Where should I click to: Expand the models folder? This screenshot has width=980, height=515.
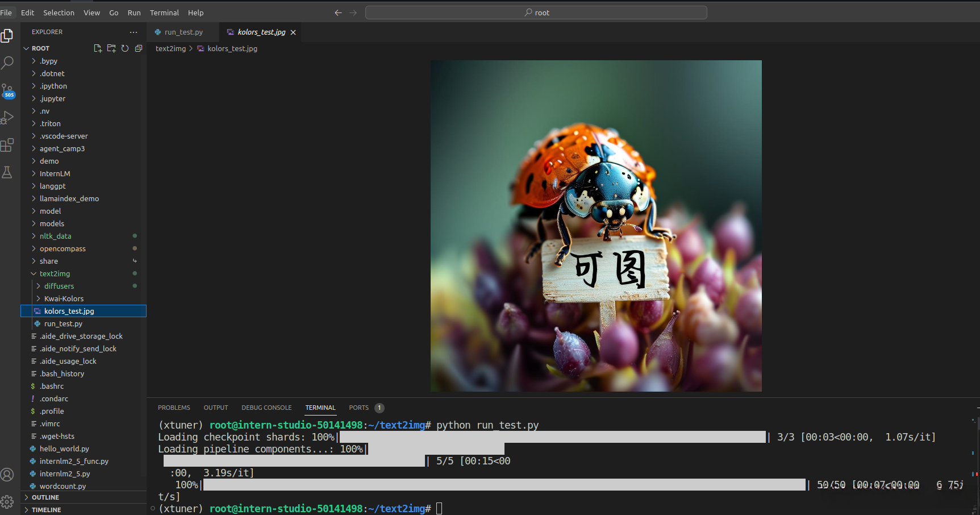pyautogui.click(x=84, y=223)
